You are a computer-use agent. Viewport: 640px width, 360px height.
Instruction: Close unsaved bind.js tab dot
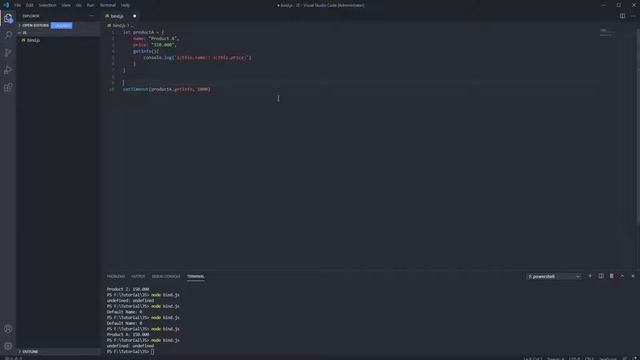(134, 16)
